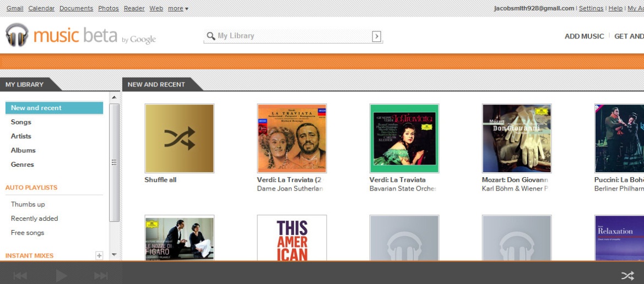Skip to next track in player bar

coord(101,276)
